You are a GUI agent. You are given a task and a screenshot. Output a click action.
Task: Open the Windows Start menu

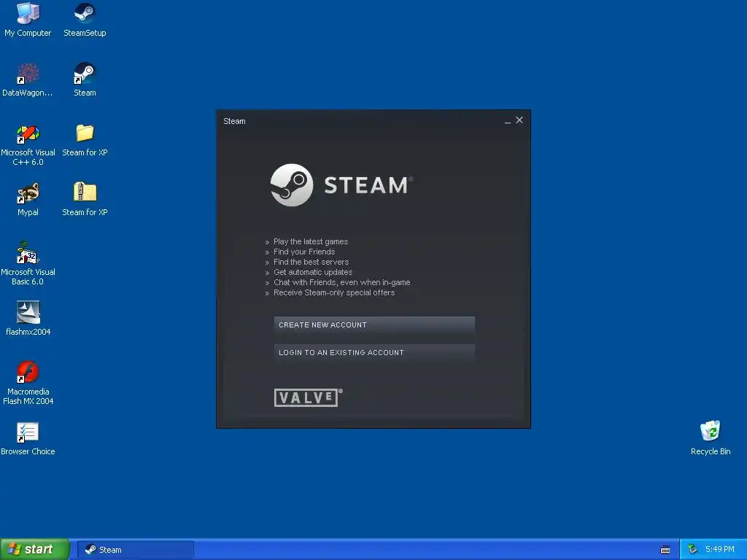point(35,550)
